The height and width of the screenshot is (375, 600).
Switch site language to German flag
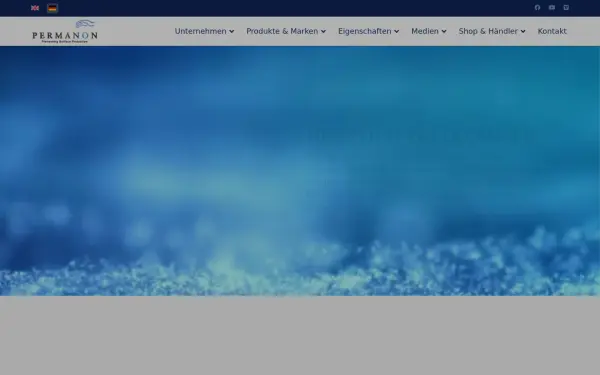(x=52, y=8)
